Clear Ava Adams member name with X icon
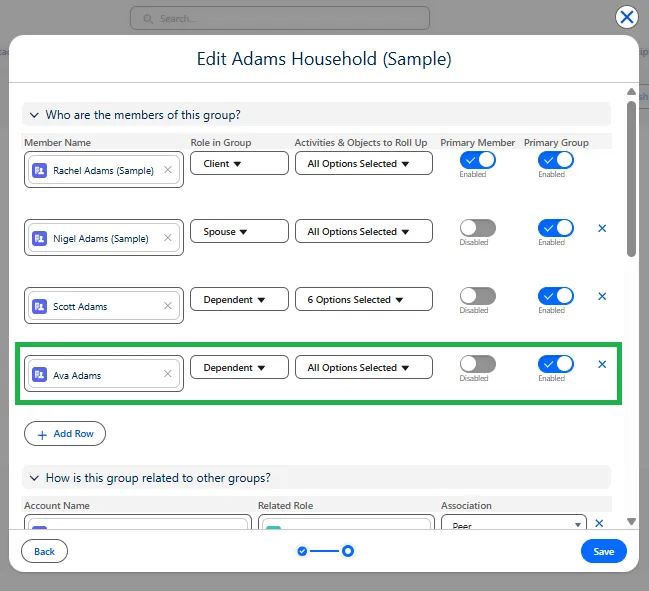 (x=167, y=374)
